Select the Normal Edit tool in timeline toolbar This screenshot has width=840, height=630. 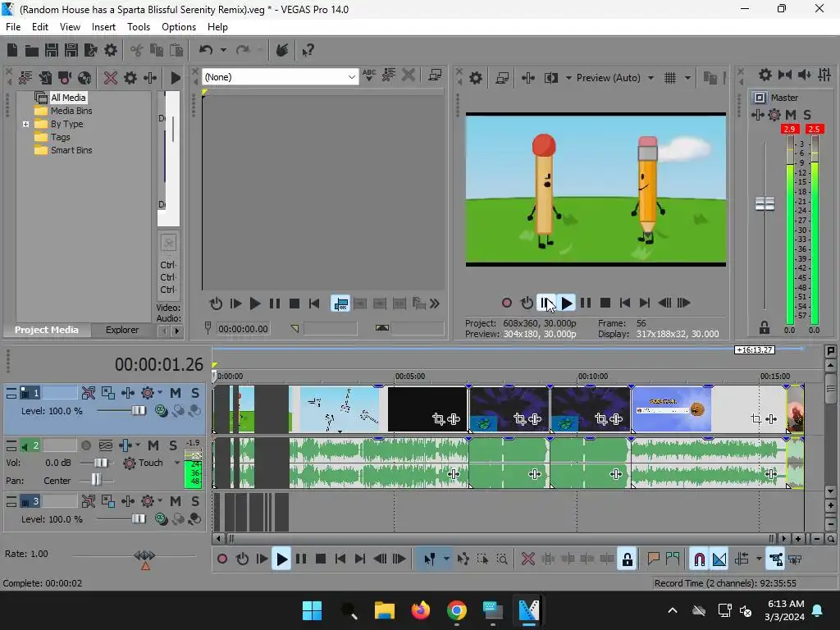tap(429, 559)
